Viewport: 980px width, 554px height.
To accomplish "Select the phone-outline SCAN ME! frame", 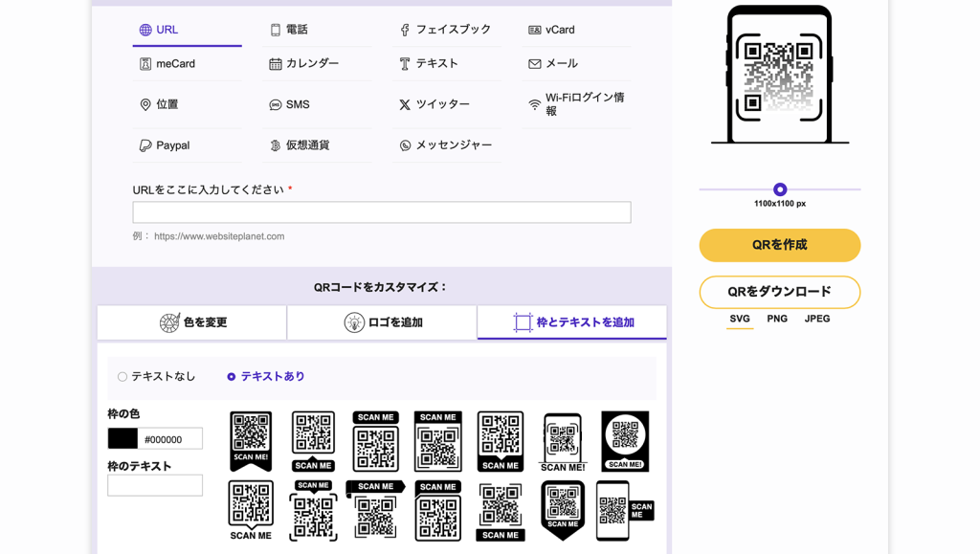I will pos(563,442).
